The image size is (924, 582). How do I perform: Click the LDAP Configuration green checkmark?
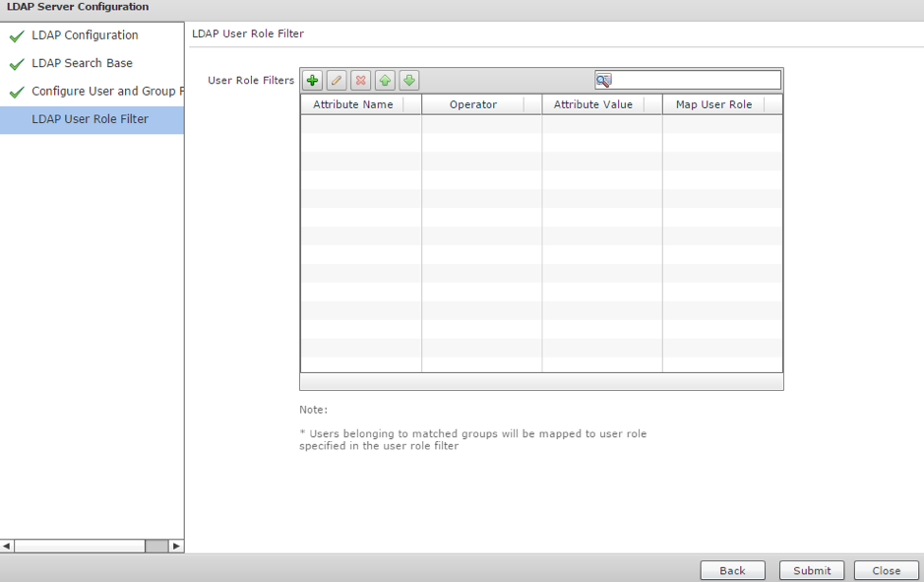click(16, 36)
